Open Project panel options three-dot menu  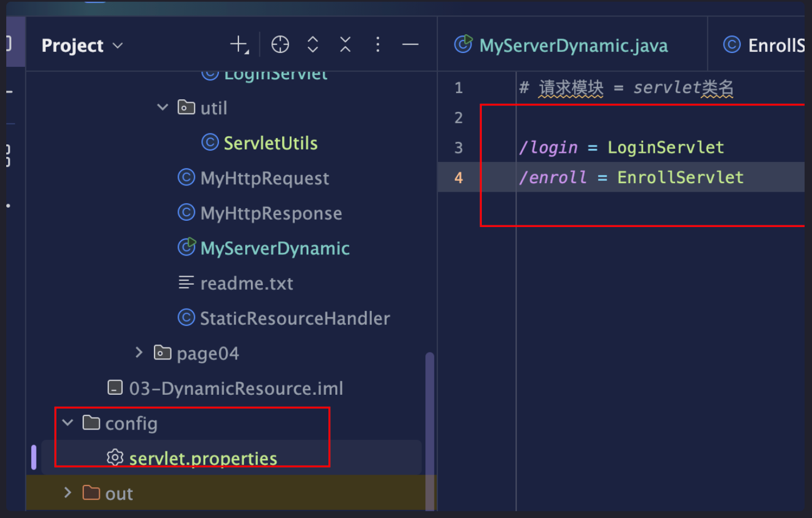[x=377, y=44]
